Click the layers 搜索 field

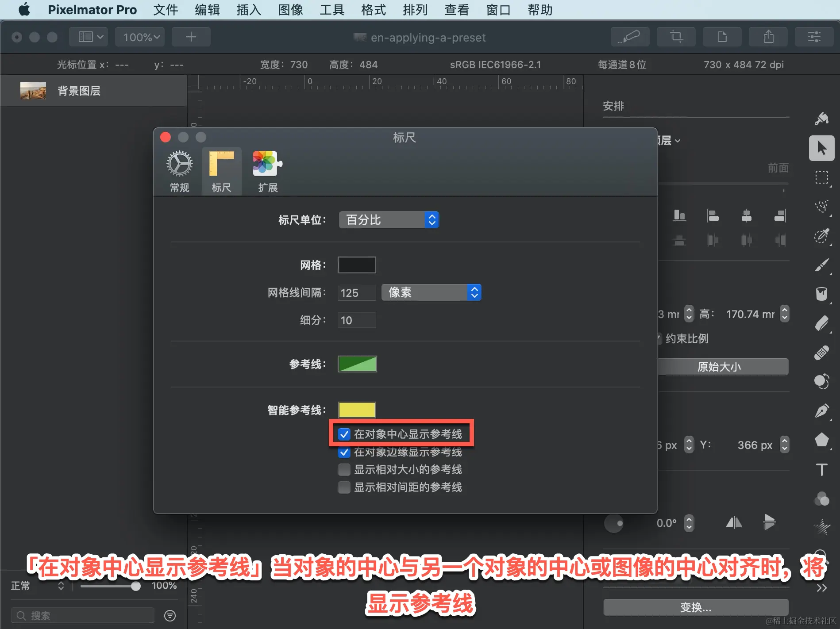[83, 616]
